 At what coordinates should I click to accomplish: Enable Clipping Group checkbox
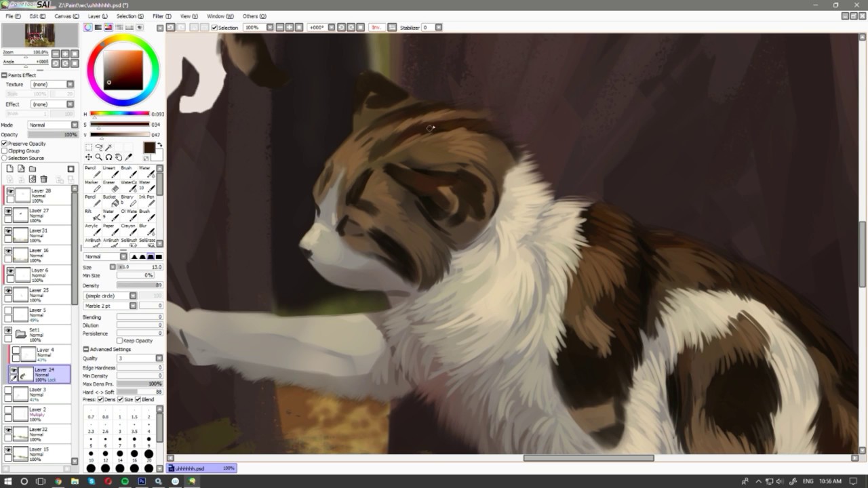coord(5,151)
